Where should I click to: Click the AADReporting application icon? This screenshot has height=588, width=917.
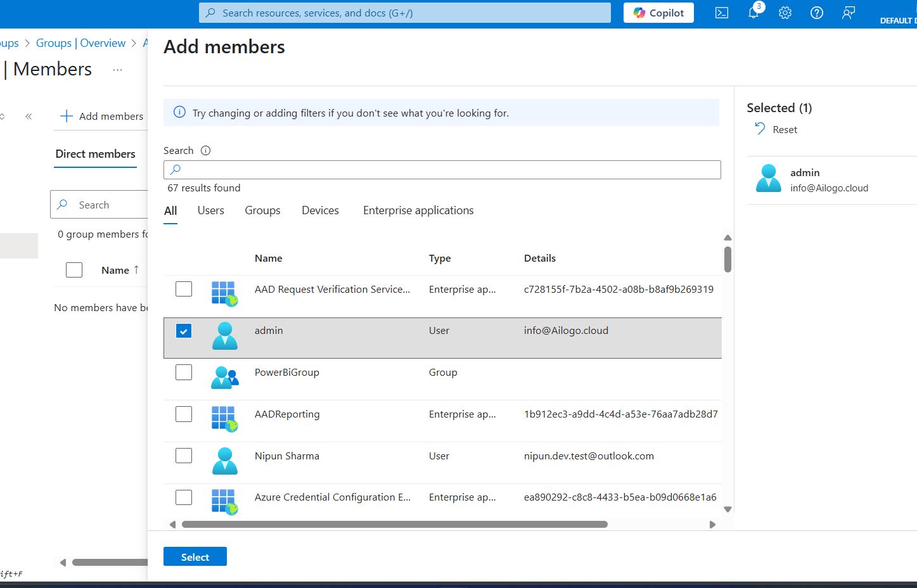coord(224,419)
